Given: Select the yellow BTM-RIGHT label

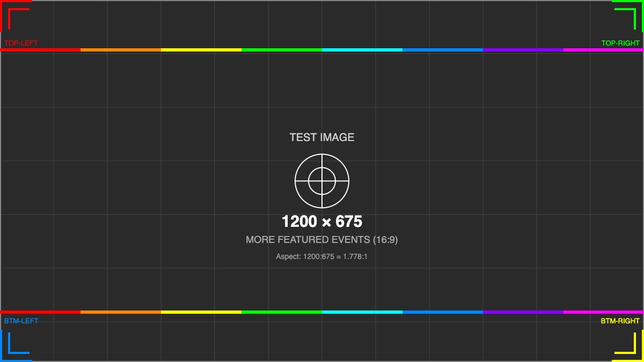Looking at the screenshot, I should click(620, 321).
